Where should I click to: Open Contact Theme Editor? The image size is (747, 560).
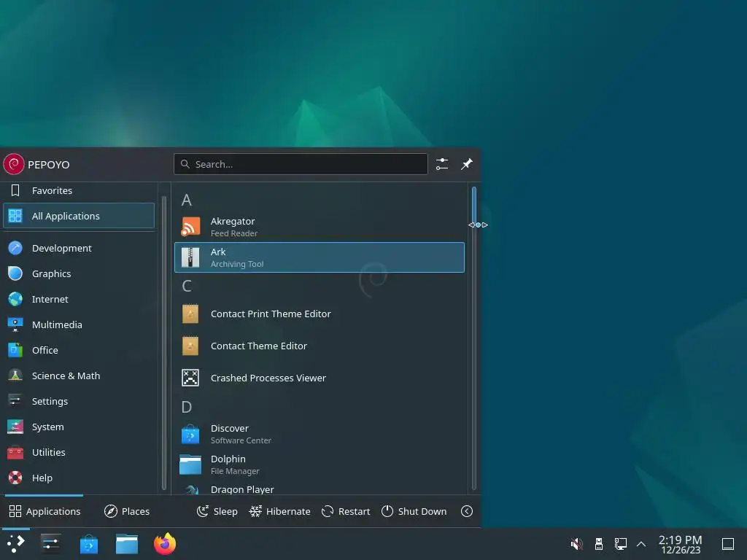(320, 346)
